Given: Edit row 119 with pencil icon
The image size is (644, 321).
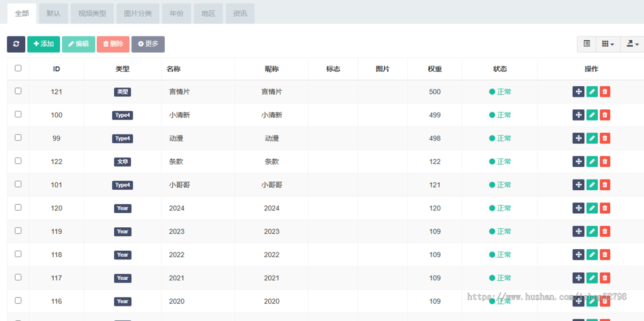Looking at the screenshot, I should coord(592,231).
